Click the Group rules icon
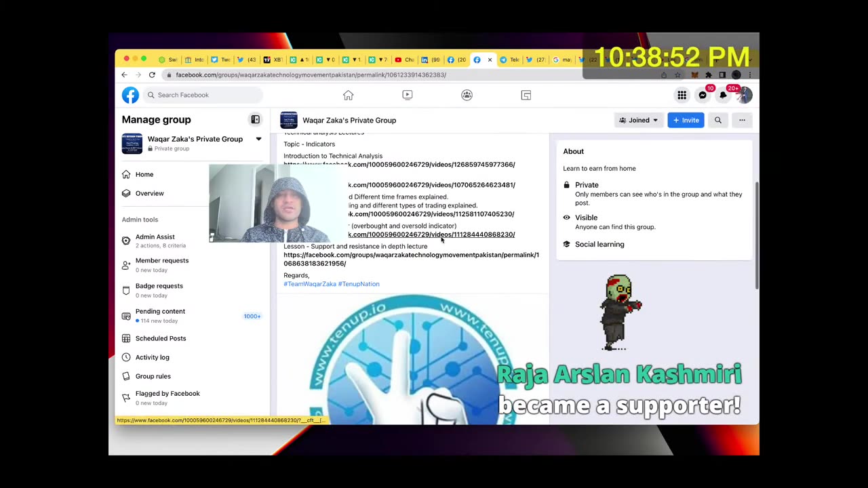 [126, 376]
